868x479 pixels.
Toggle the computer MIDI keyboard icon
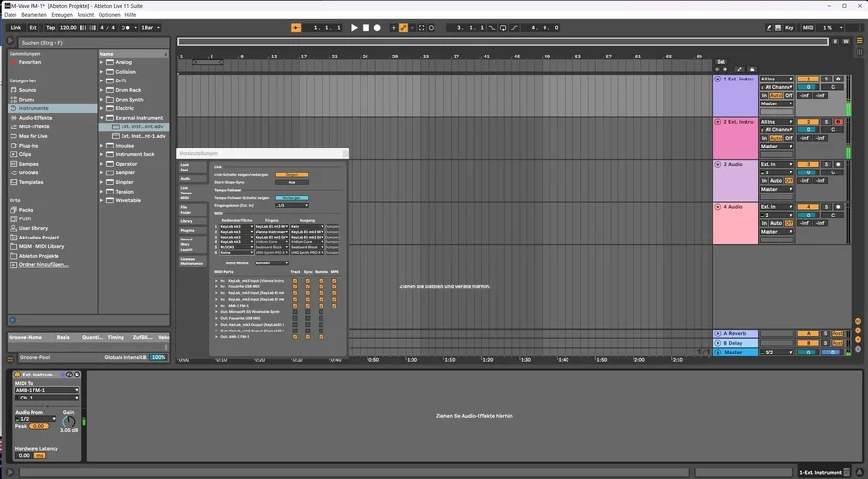click(778, 27)
